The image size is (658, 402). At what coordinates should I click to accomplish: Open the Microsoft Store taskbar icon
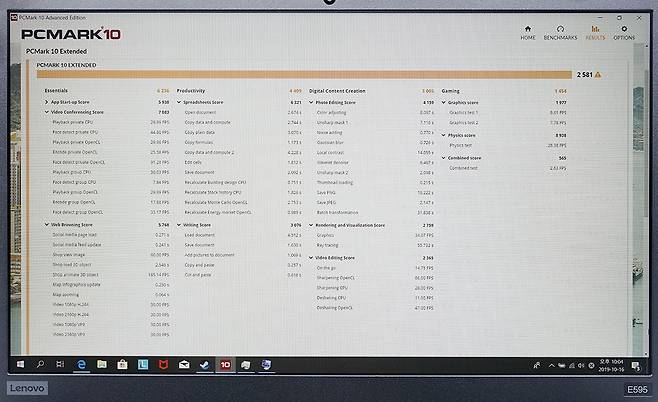122,364
